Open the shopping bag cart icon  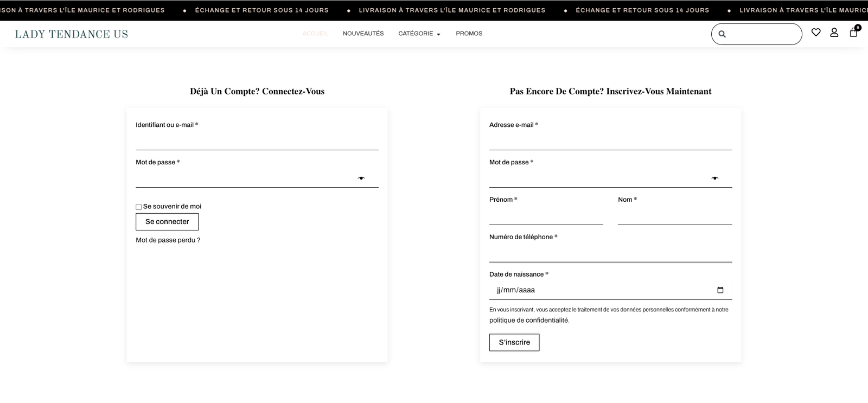pyautogui.click(x=853, y=33)
